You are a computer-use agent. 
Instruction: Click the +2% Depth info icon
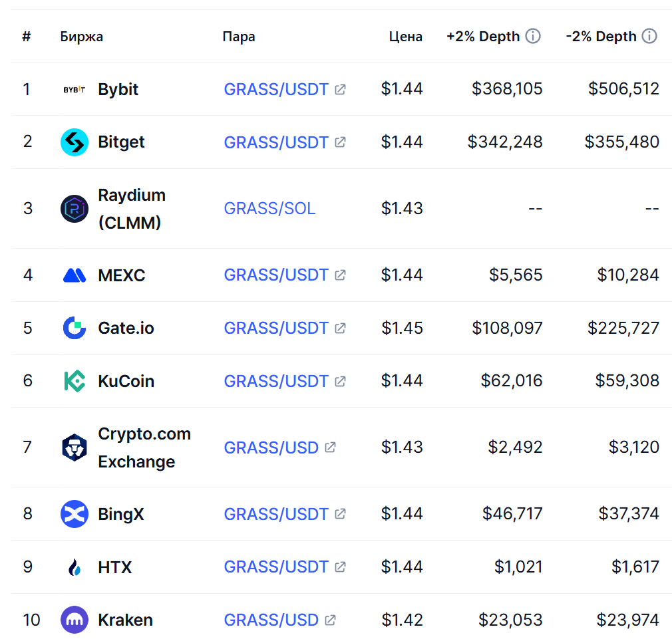coord(533,36)
